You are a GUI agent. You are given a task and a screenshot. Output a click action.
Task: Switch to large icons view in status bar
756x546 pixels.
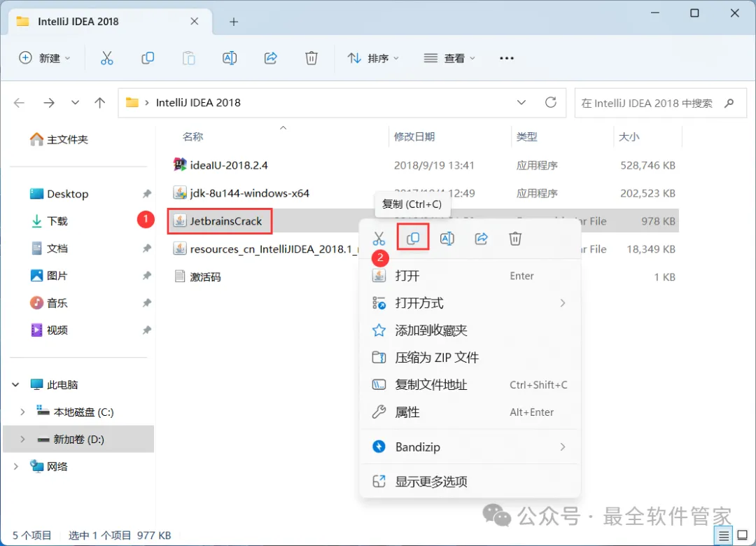coord(743,535)
